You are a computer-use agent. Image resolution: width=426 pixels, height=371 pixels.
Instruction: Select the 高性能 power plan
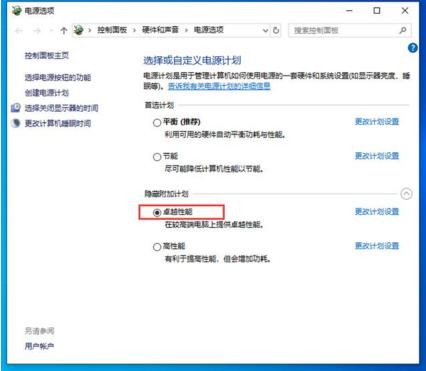157,247
